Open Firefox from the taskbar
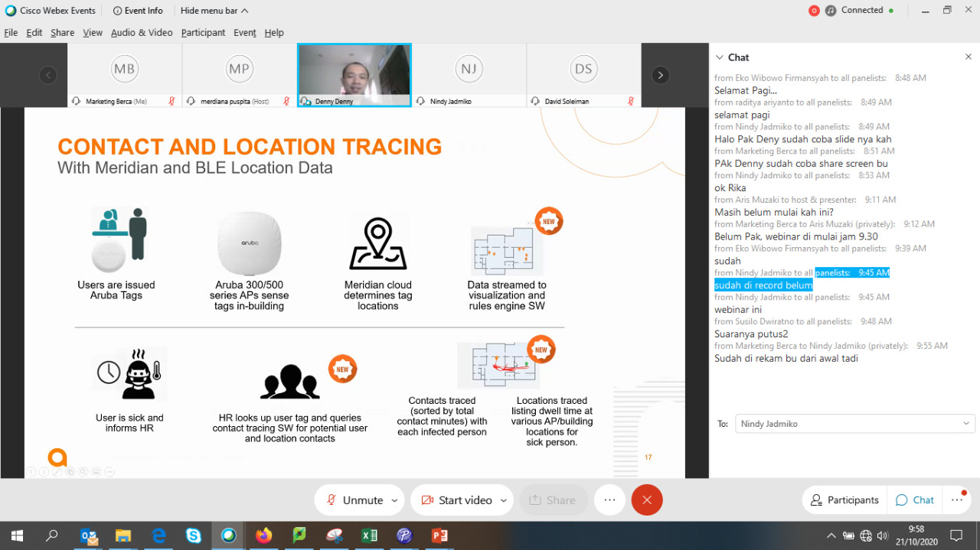Viewport: 980px width, 550px height. click(x=264, y=536)
